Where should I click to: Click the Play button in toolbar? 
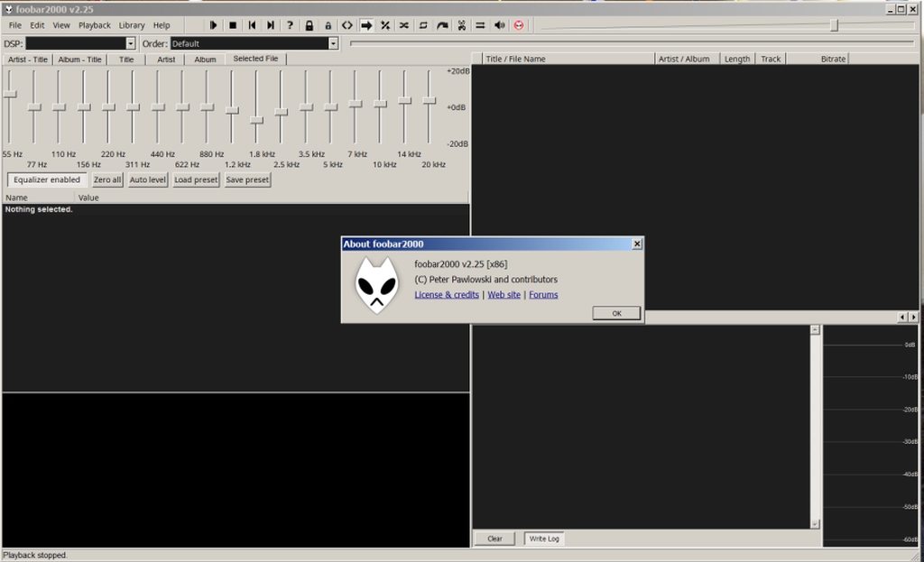[213, 25]
